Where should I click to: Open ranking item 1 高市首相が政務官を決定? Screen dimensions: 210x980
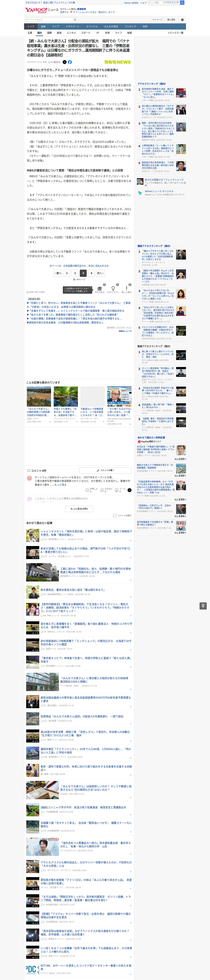click(158, 93)
